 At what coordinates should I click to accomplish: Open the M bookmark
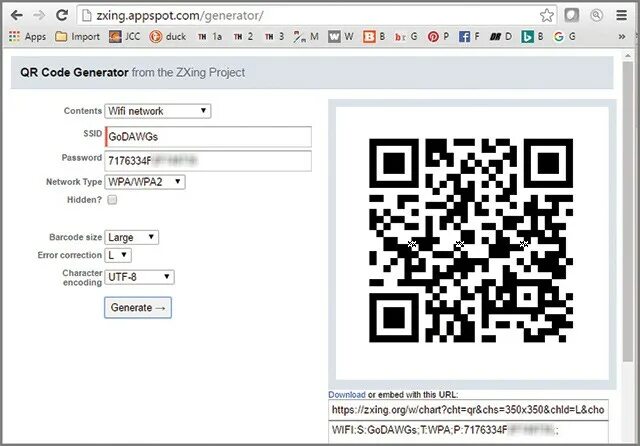(x=306, y=37)
